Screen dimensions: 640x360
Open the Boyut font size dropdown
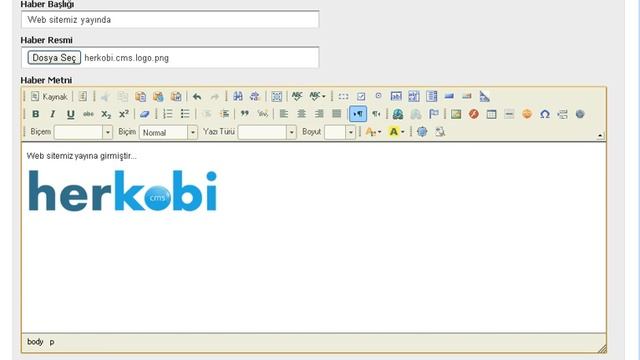(x=340, y=132)
